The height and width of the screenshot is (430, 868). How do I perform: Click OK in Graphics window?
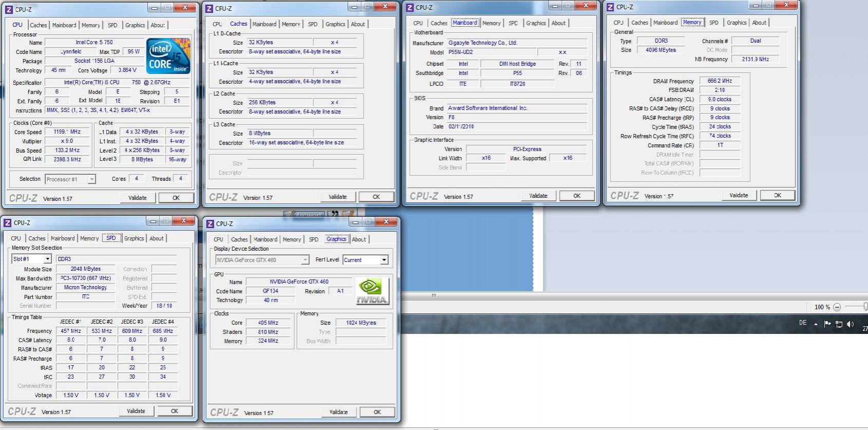377,412
